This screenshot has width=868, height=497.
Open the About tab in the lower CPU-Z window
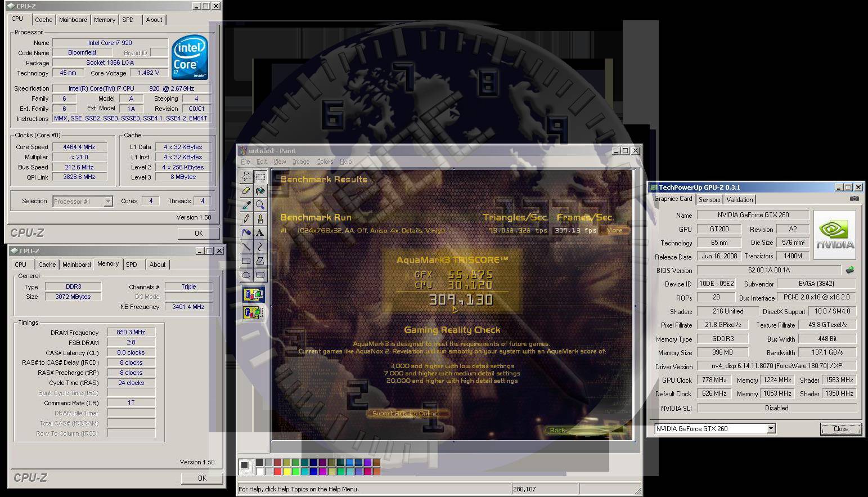tap(158, 265)
